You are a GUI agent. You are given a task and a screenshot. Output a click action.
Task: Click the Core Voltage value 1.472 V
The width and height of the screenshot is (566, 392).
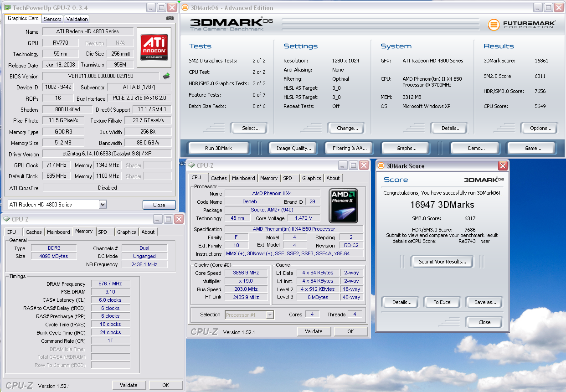pos(304,218)
